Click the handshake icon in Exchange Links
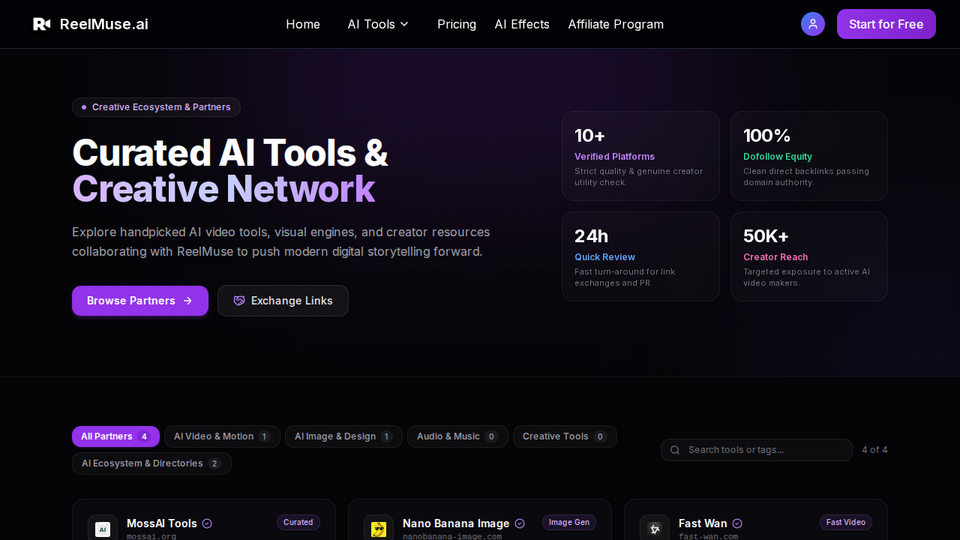 pos(239,301)
